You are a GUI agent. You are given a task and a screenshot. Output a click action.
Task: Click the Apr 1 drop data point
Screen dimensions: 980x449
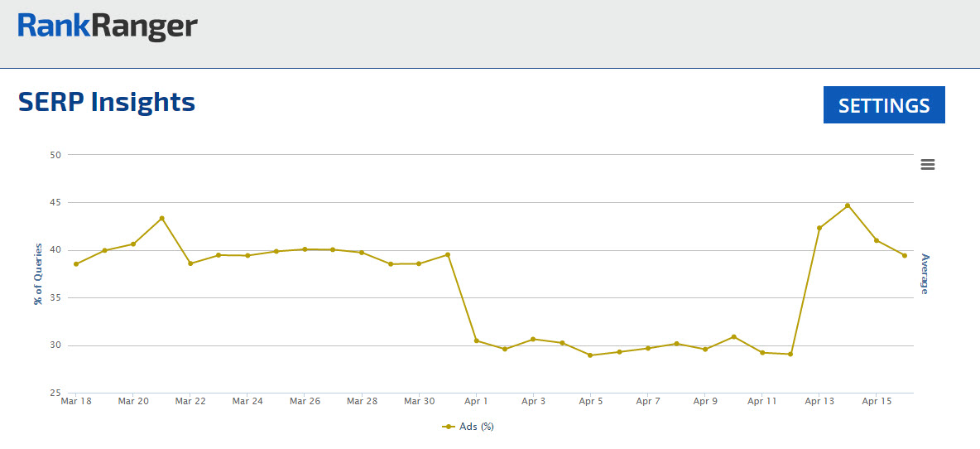(476, 340)
